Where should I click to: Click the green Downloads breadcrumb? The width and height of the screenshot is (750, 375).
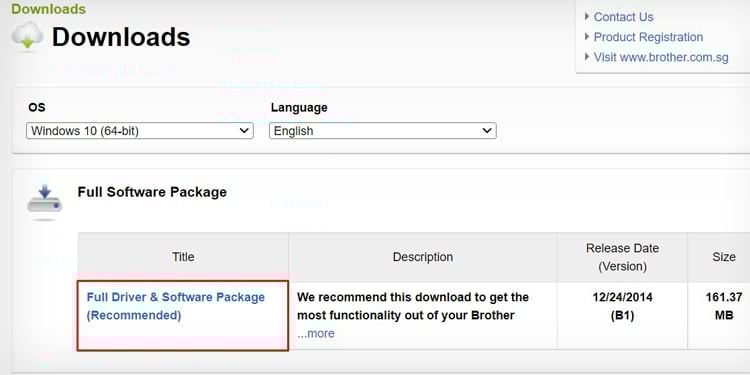coord(49,9)
